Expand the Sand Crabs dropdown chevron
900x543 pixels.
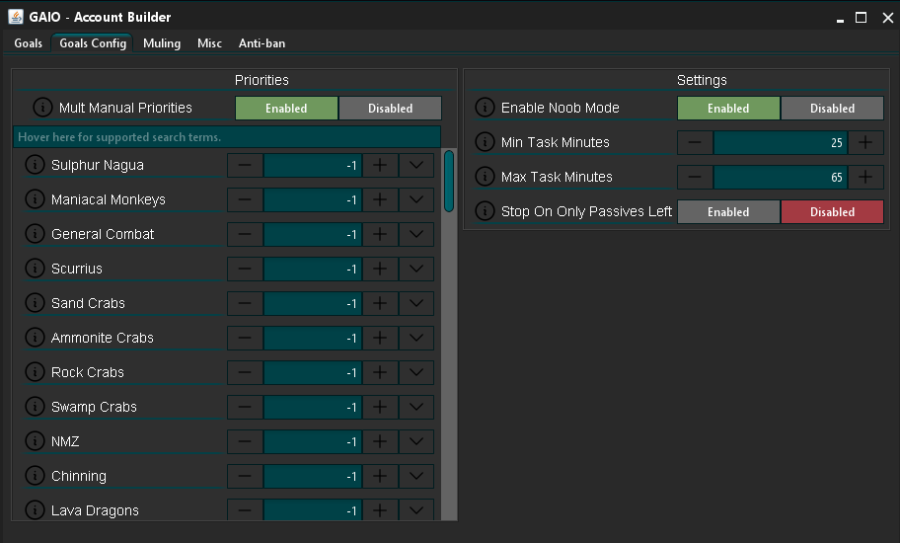pos(417,303)
